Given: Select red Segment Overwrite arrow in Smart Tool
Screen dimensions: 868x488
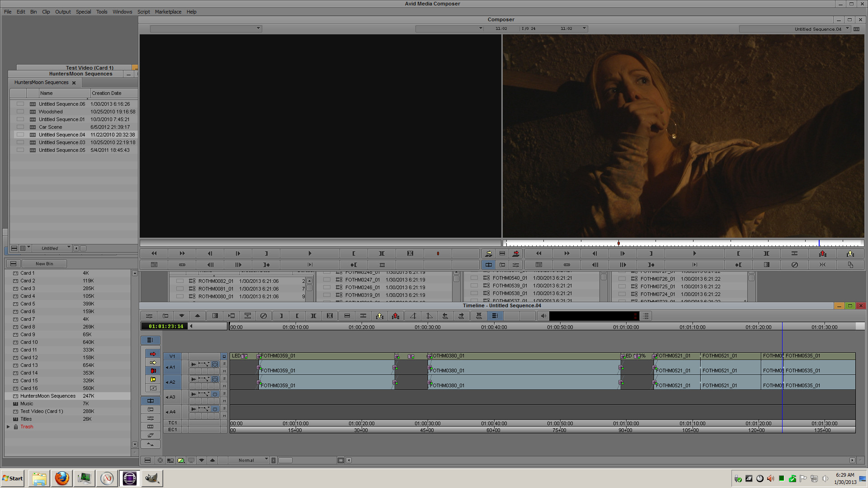Looking at the screenshot, I should [x=153, y=354].
